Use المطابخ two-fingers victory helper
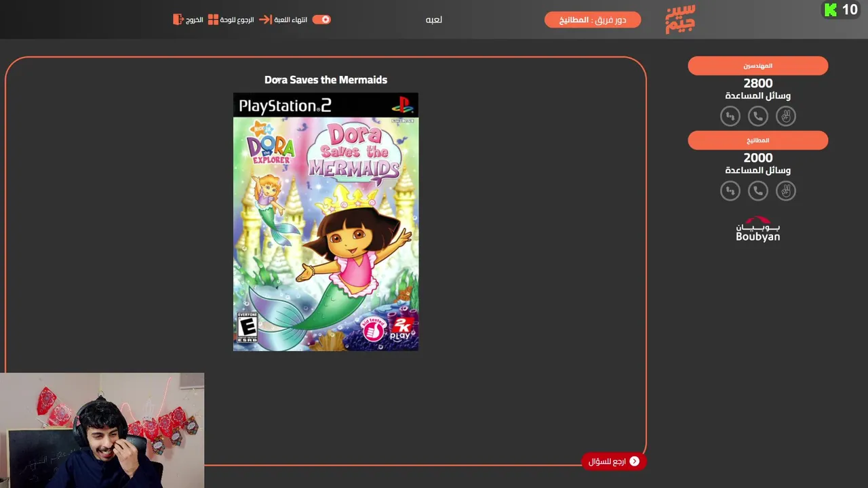 click(x=786, y=191)
